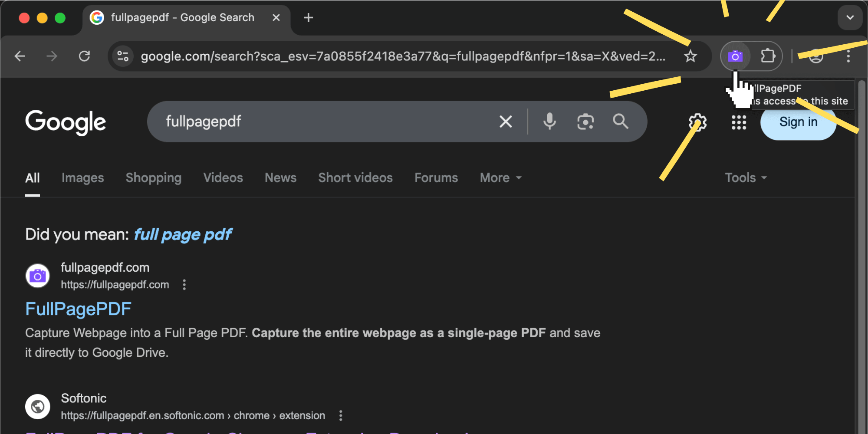This screenshot has width=868, height=434.
Task: Click the address bar URL
Action: (403, 56)
